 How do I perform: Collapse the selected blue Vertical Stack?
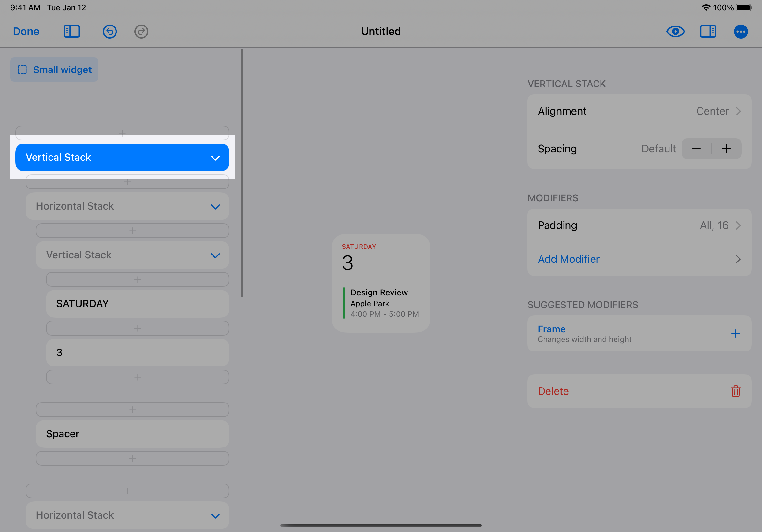pyautogui.click(x=215, y=158)
